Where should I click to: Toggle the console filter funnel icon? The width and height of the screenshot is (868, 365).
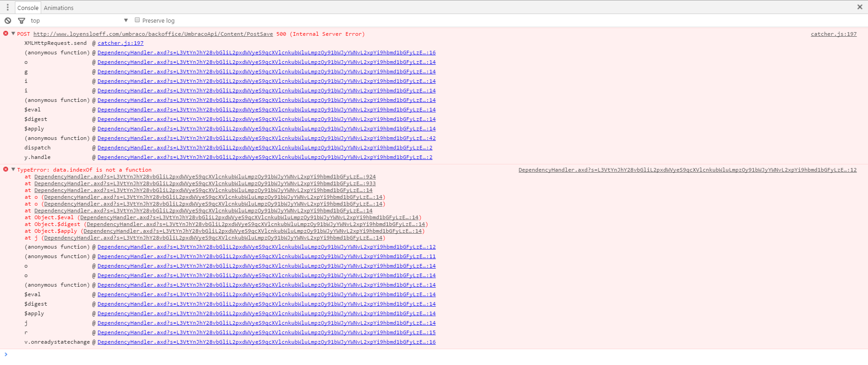tap(21, 20)
